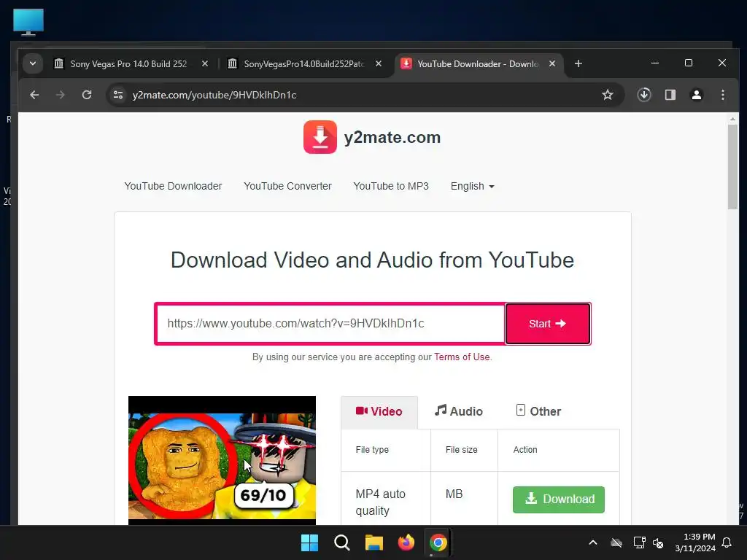Image resolution: width=747 pixels, height=560 pixels.
Task: Go back with the browser back arrow
Action: pos(34,95)
